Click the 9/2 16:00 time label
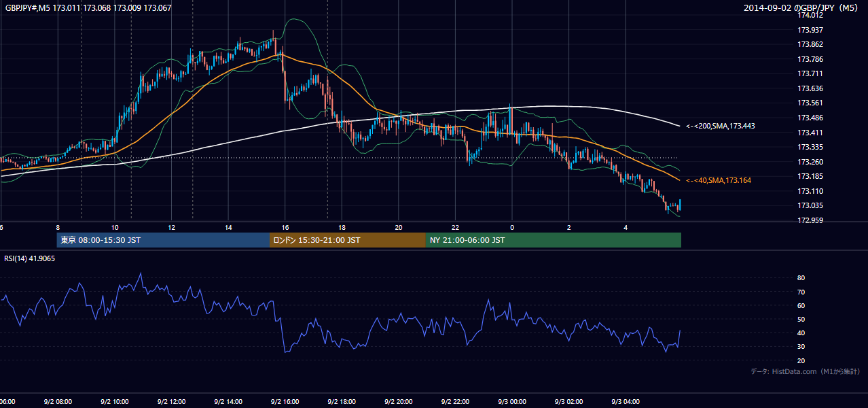The height and width of the screenshot is (408, 868). pos(285,401)
